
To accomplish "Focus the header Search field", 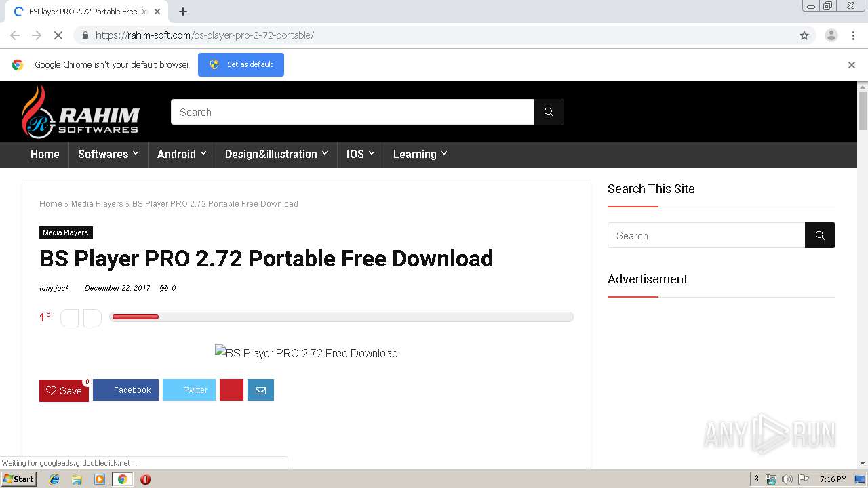I will (x=352, y=112).
